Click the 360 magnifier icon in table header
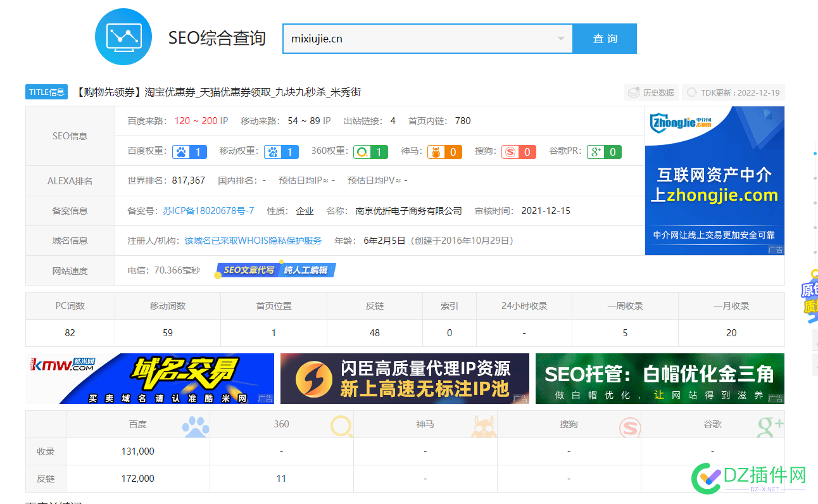Image resolution: width=818 pixels, height=504 pixels. coord(342,426)
